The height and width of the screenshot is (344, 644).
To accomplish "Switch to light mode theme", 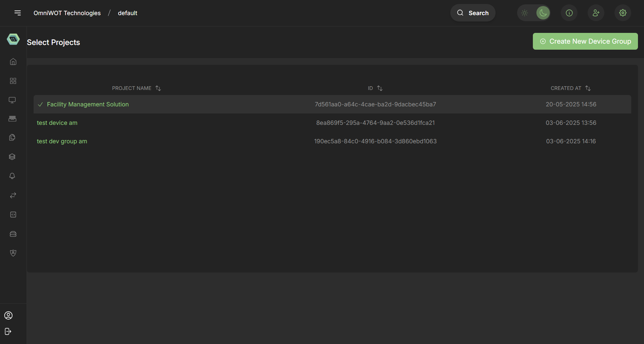I will pos(525,13).
